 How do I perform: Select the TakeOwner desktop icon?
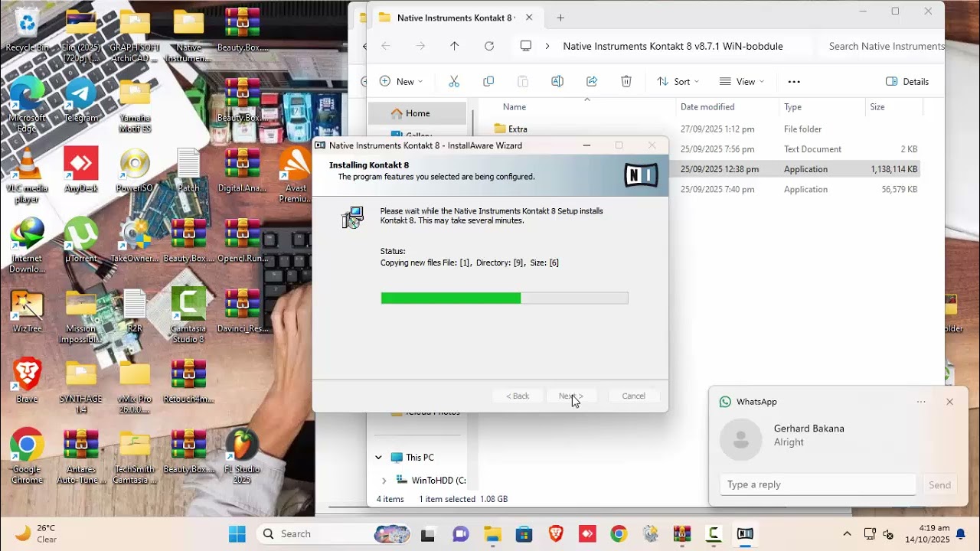point(135,240)
